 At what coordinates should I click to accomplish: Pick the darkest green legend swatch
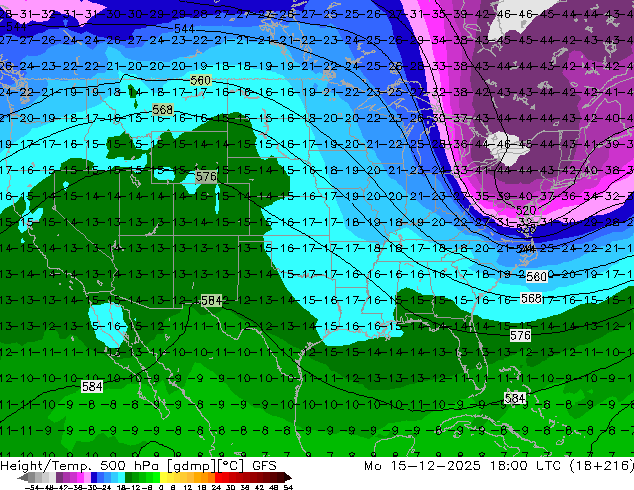tap(129, 477)
